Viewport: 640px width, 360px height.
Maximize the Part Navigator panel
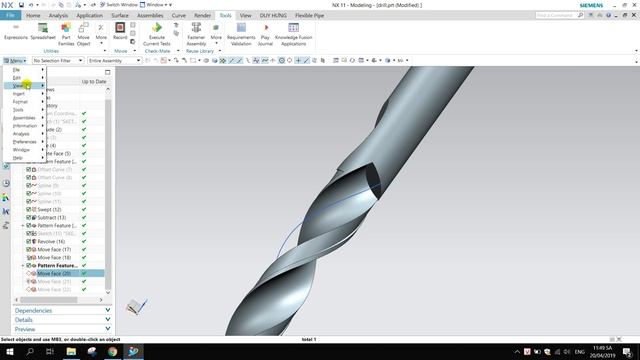pos(107,72)
